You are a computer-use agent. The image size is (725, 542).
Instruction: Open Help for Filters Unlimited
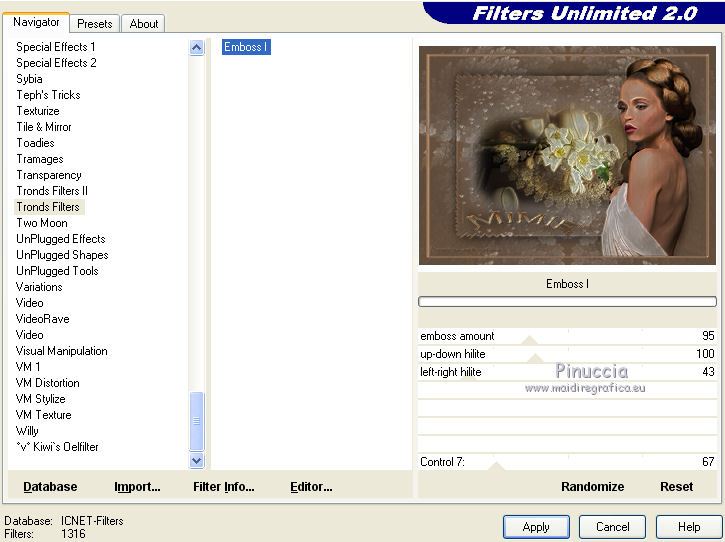click(688, 527)
